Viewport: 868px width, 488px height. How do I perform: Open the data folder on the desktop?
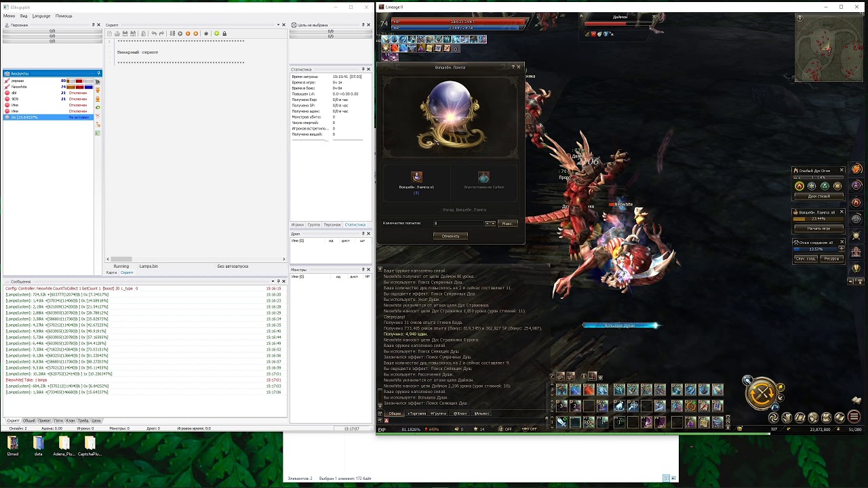[x=38, y=446]
